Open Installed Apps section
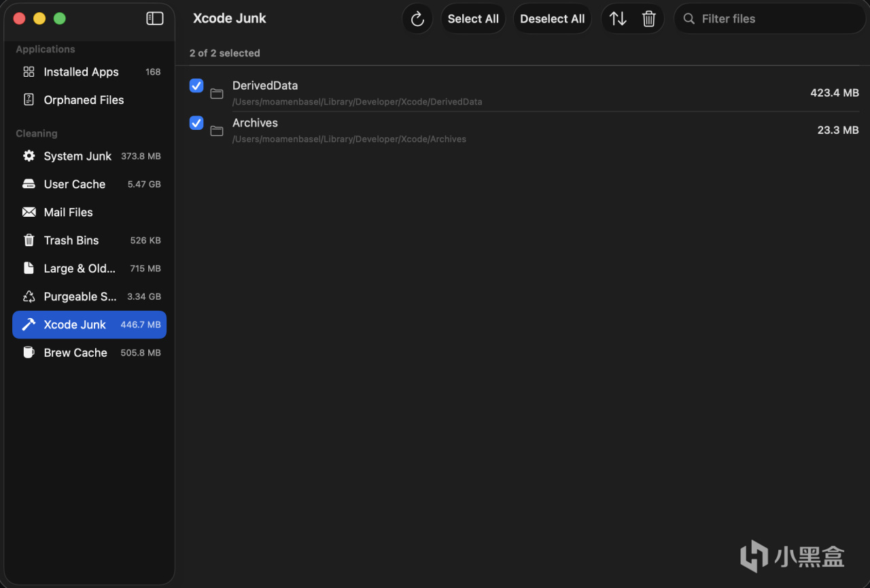 click(81, 72)
